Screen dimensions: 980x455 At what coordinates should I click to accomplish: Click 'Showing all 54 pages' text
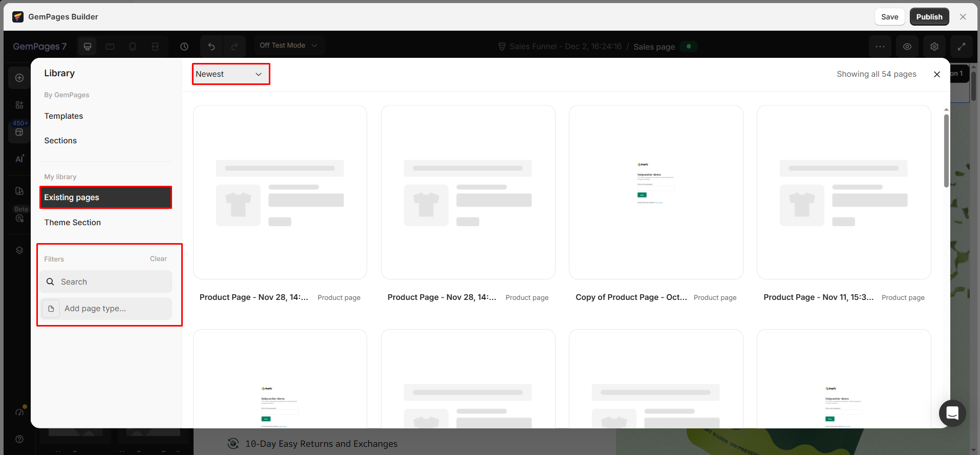pyautogui.click(x=877, y=74)
